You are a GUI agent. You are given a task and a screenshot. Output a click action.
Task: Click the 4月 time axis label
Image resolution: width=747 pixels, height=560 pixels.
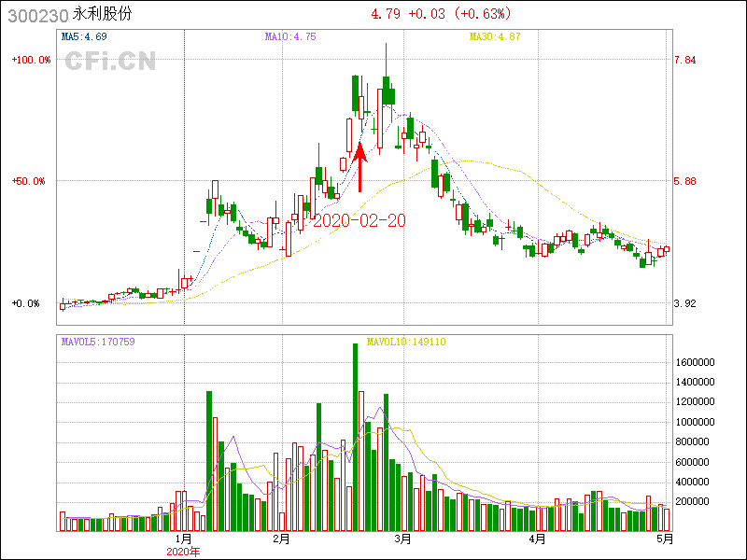536,539
